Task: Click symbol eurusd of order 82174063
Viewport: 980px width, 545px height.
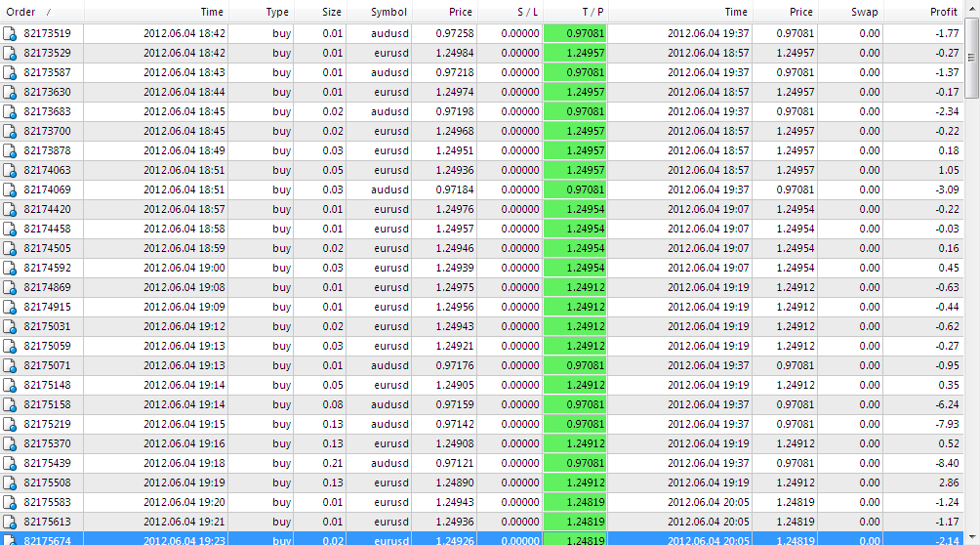Action: [391, 170]
